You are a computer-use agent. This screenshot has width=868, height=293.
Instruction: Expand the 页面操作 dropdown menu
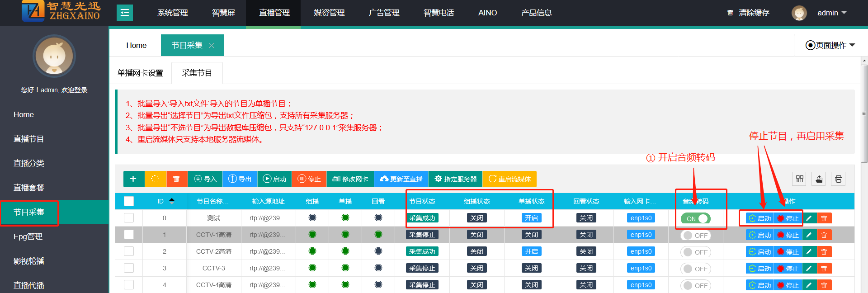(x=830, y=45)
